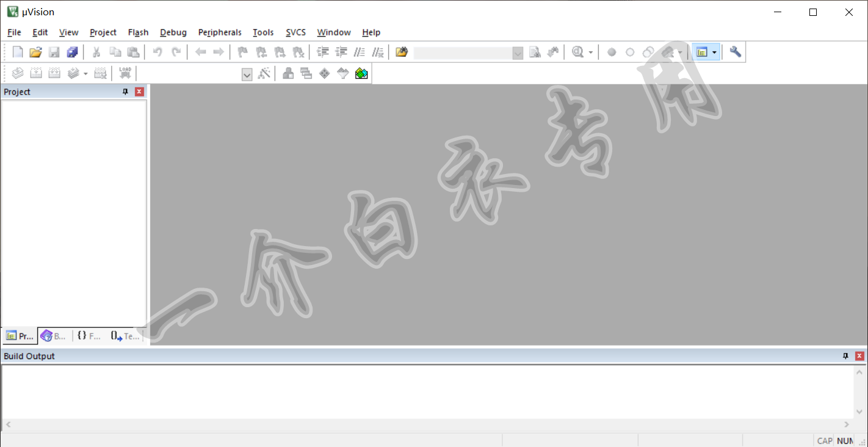
Task: Click the Save All icon
Action: click(x=72, y=53)
